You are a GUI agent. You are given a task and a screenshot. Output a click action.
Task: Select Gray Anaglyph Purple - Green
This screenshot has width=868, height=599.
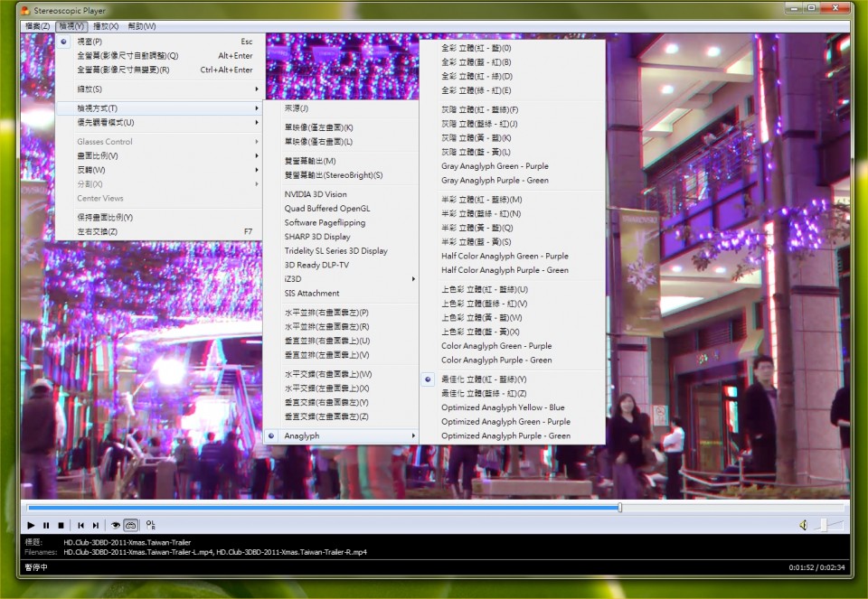coord(512,181)
